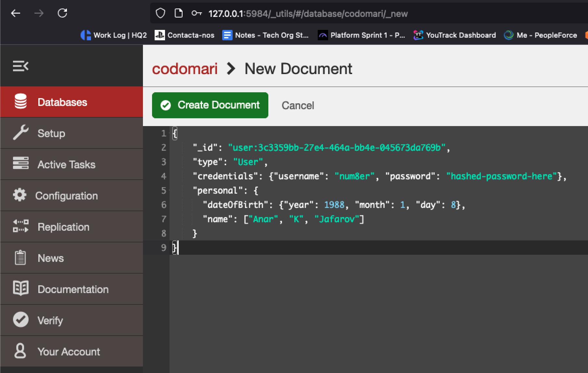Click the Configuration gear icon
The width and height of the screenshot is (588, 373).
pyautogui.click(x=20, y=195)
